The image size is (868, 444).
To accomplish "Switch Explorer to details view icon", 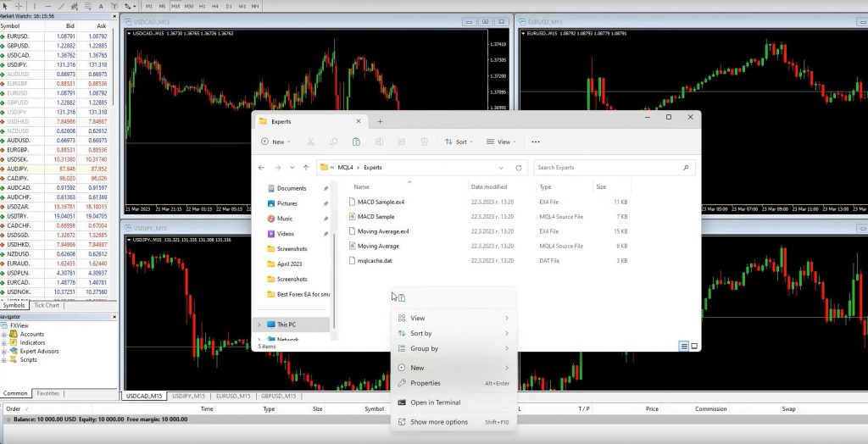I will click(684, 347).
